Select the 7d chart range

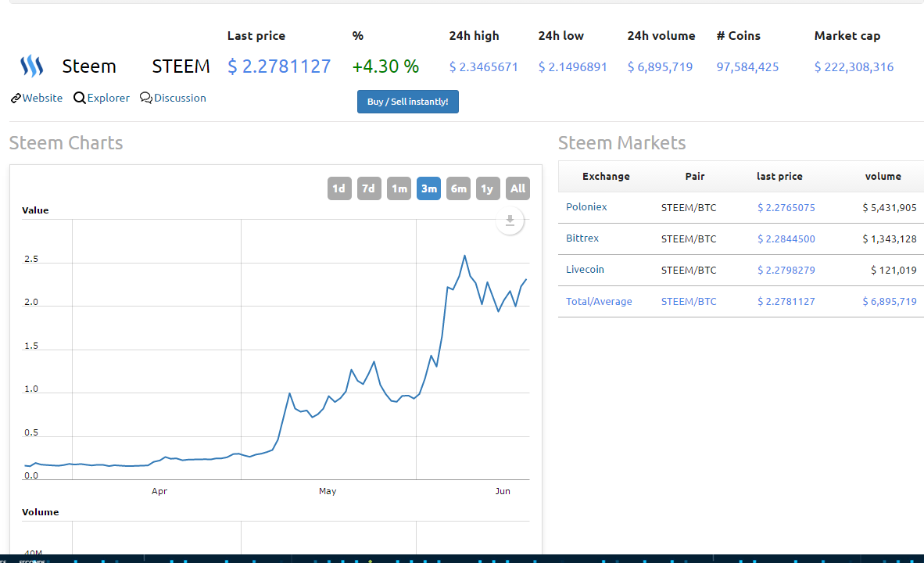tap(369, 188)
